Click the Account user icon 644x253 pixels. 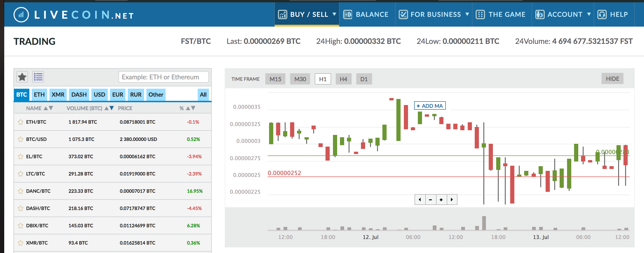540,14
